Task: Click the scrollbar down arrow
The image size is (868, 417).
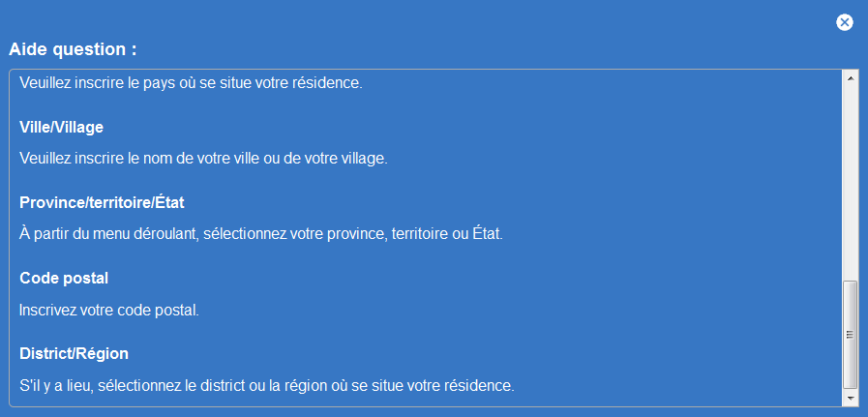Action: click(850, 399)
